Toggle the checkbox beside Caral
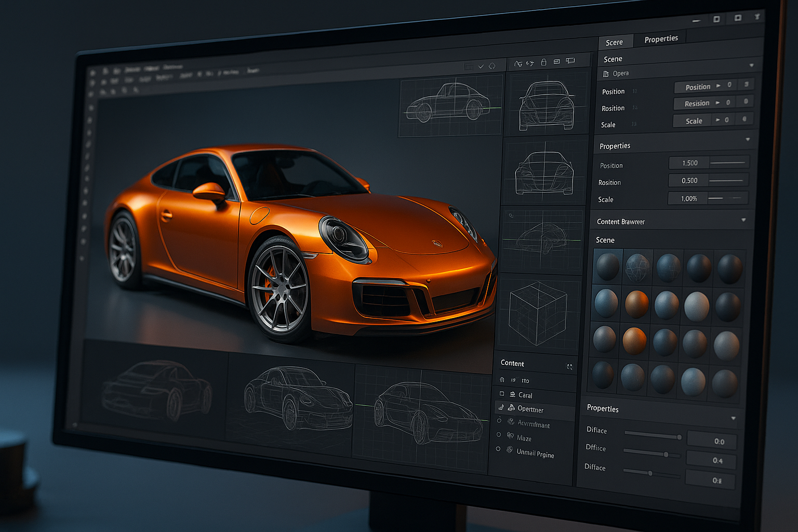 [x=502, y=394]
